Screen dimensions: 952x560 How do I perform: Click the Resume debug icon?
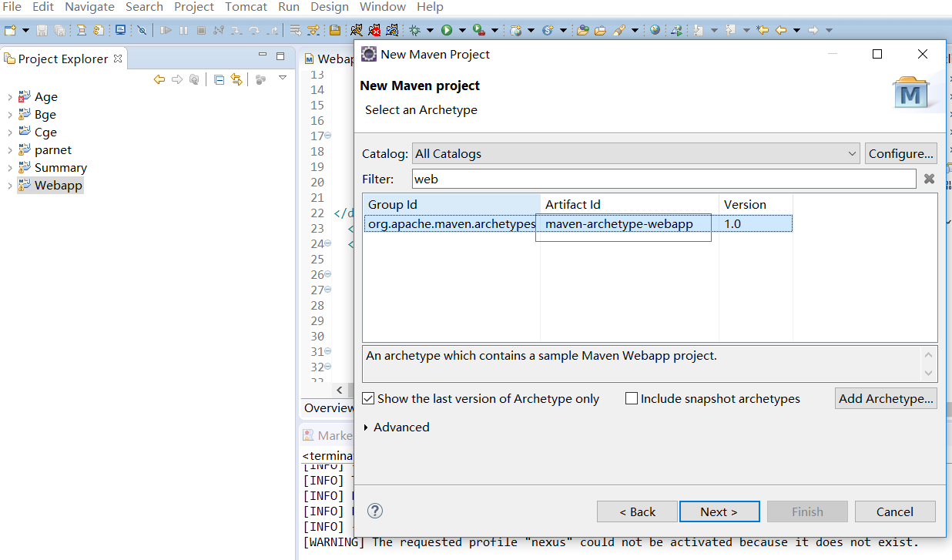tap(166, 30)
